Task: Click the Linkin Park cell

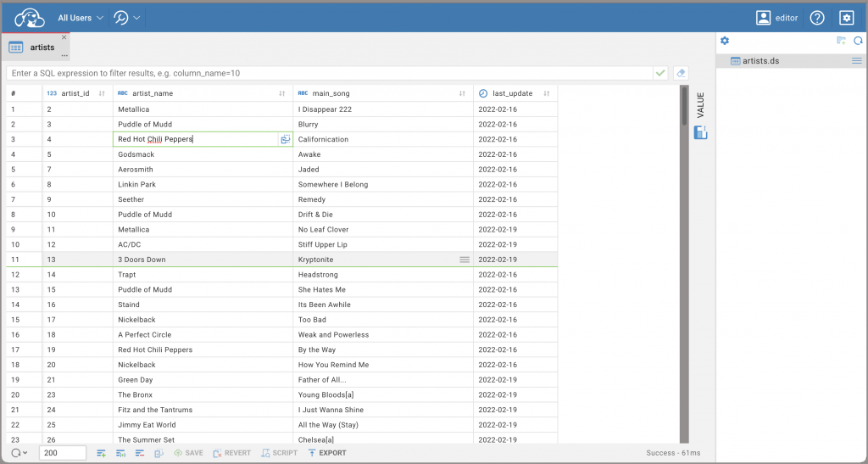Action: pos(203,184)
